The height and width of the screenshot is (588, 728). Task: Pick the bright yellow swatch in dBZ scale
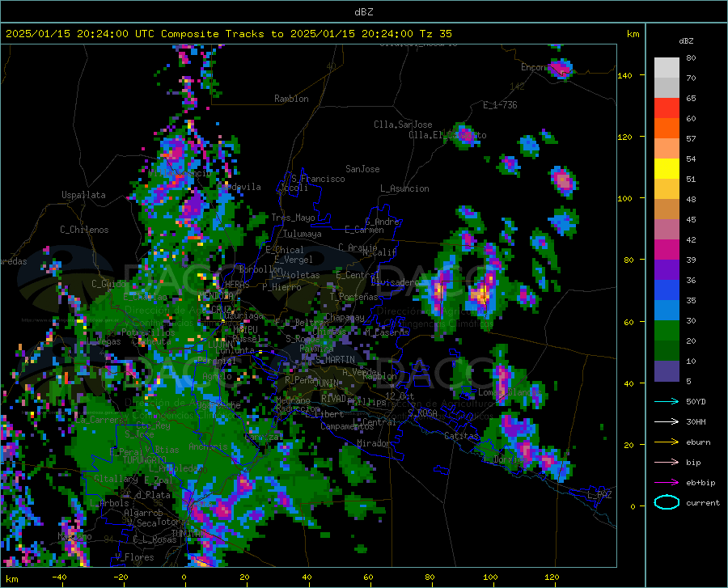click(667, 168)
